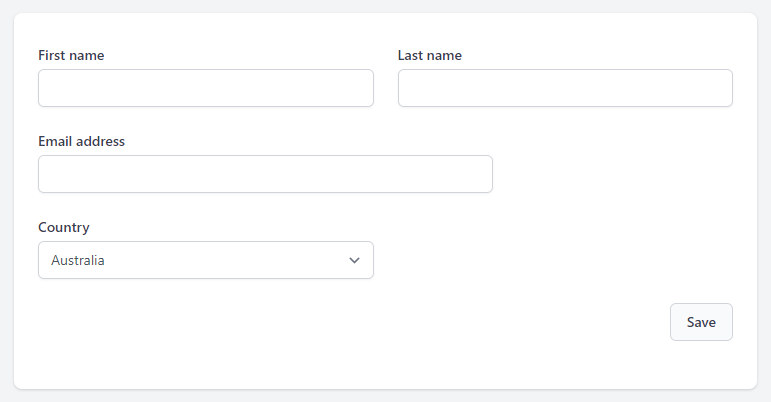The image size is (771, 402).
Task: Expand the country list via the down chevron
Action: 354,260
